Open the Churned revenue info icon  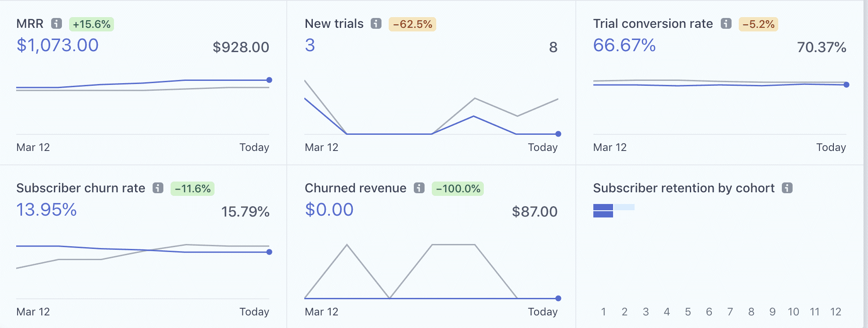click(x=419, y=188)
